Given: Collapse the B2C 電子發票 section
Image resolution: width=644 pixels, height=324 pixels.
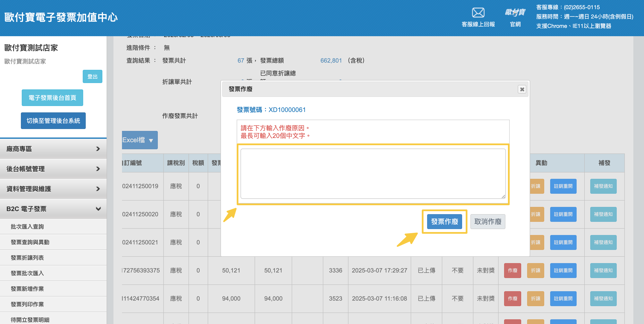Looking at the screenshot, I should point(98,209).
